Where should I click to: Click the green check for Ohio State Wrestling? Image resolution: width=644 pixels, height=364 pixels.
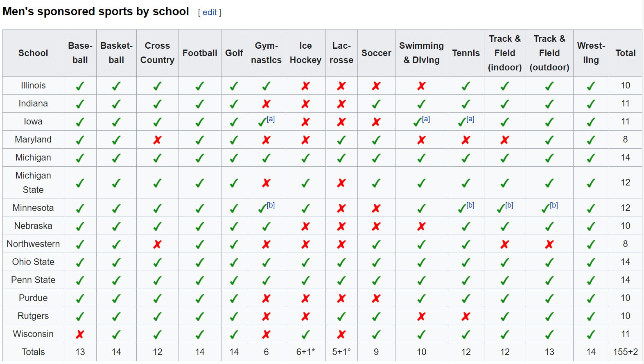591,262
